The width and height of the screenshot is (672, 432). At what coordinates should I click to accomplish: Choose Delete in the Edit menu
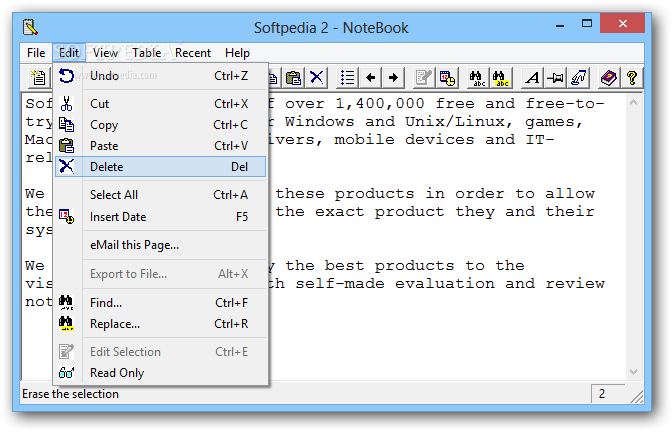point(161,167)
